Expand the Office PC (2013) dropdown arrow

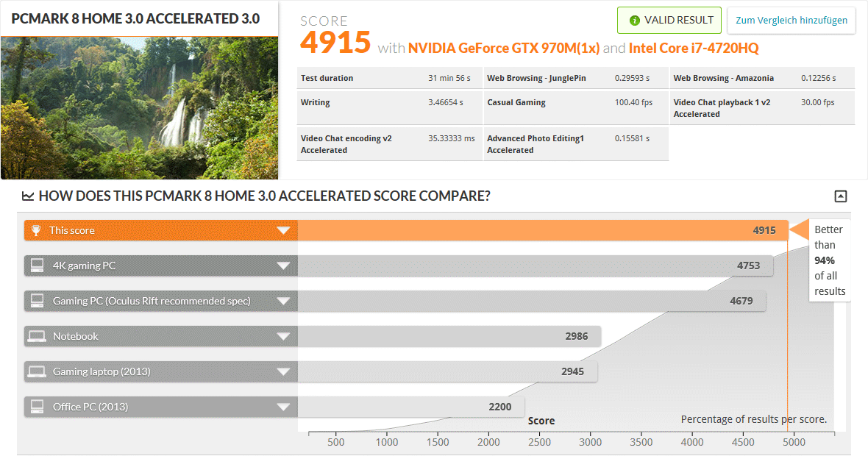(x=283, y=407)
